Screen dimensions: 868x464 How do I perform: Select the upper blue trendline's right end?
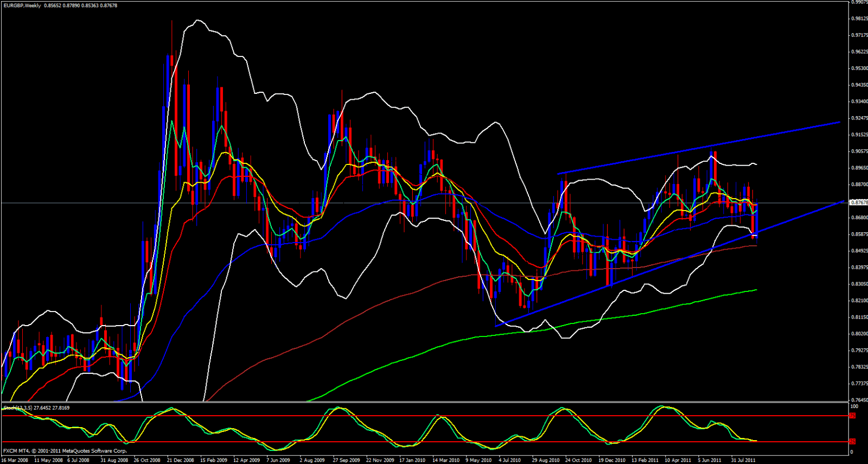click(839, 122)
